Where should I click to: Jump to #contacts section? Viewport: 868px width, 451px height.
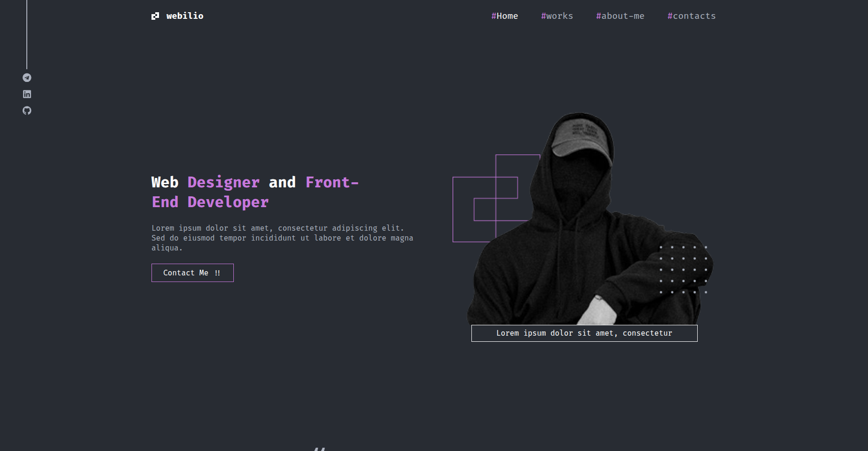(692, 16)
